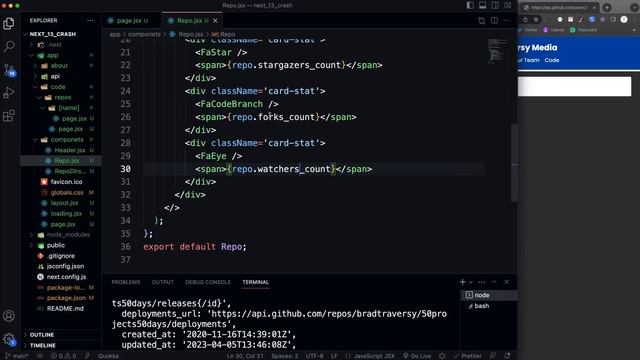This screenshot has height=360, width=640.
Task: Maximize the panel with the up chevron
Action: (x=494, y=282)
